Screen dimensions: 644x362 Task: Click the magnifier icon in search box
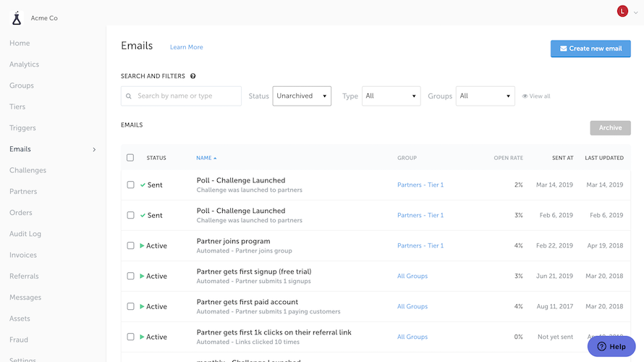click(129, 96)
